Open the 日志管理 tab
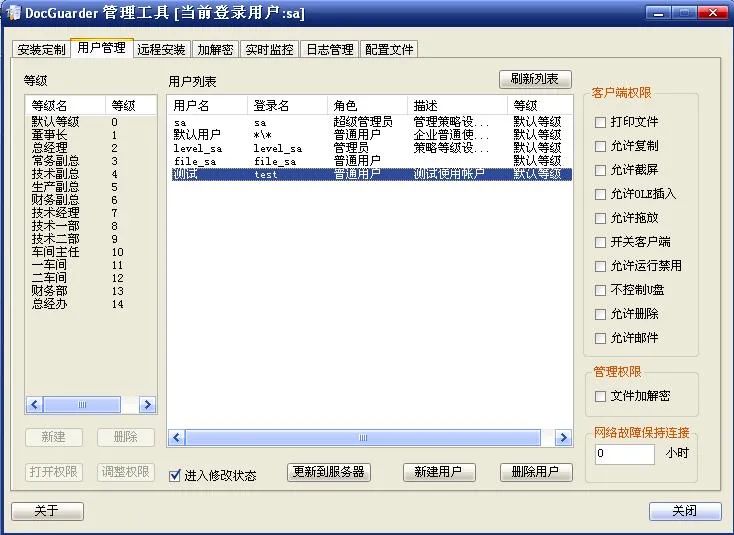Screen dimensions: 734x535 [x=330, y=49]
